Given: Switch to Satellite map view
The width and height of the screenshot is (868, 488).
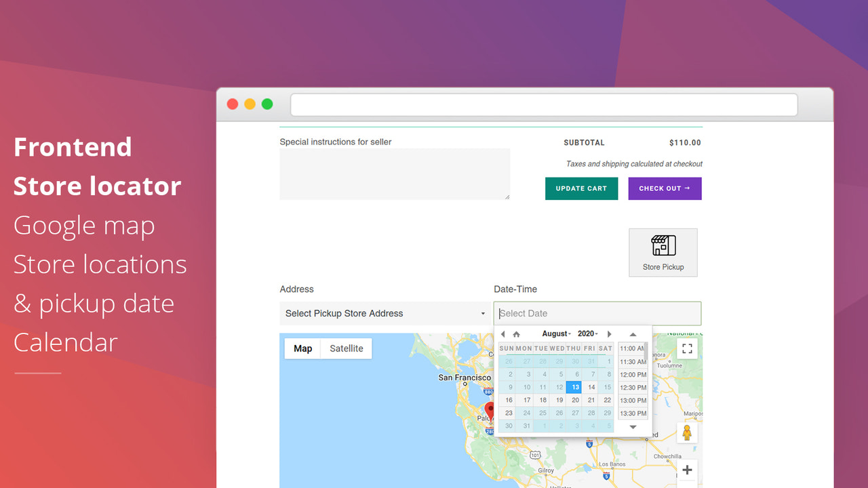Looking at the screenshot, I should pyautogui.click(x=346, y=348).
